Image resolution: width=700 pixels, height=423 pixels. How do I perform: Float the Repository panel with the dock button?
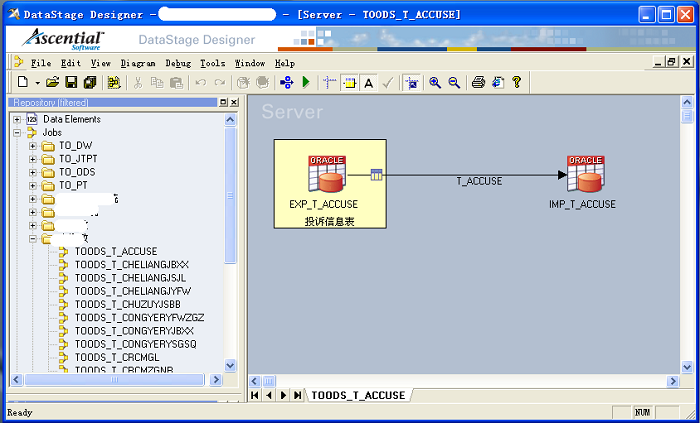224,103
